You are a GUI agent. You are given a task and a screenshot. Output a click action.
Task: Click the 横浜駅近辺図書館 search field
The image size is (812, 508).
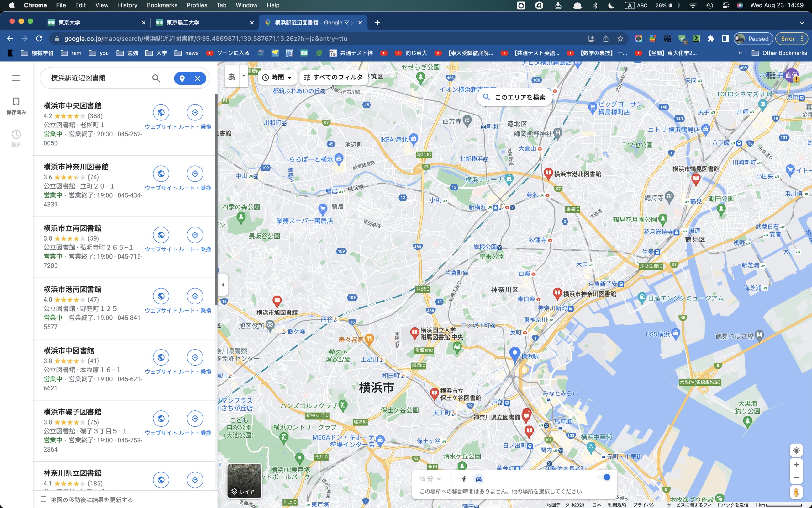[98, 78]
